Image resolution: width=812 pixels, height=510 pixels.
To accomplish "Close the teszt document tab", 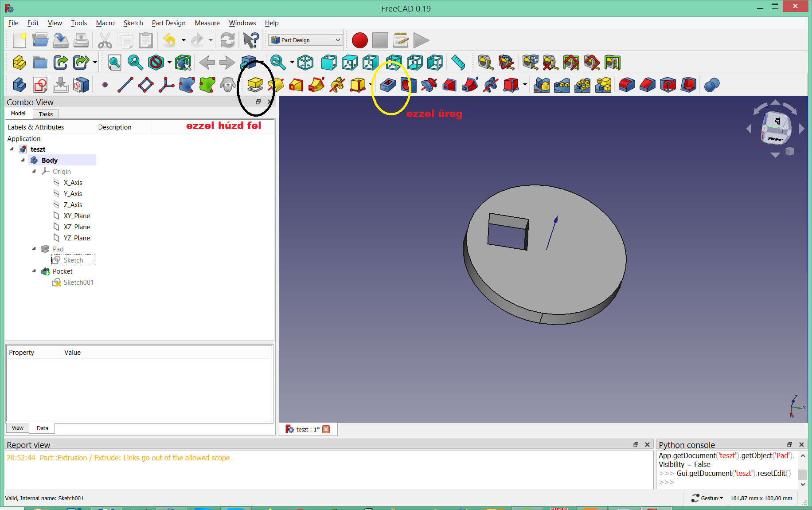I will coord(326,429).
